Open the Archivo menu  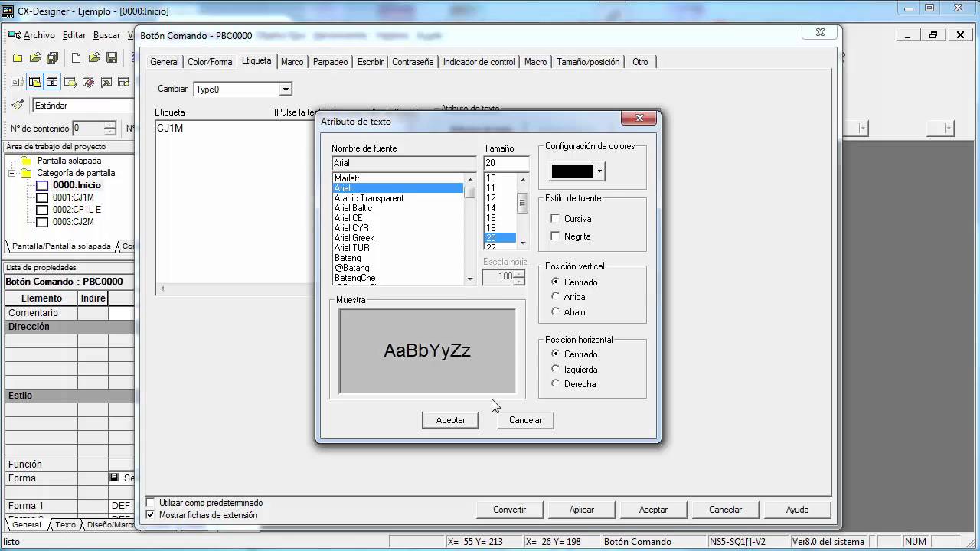(x=39, y=35)
